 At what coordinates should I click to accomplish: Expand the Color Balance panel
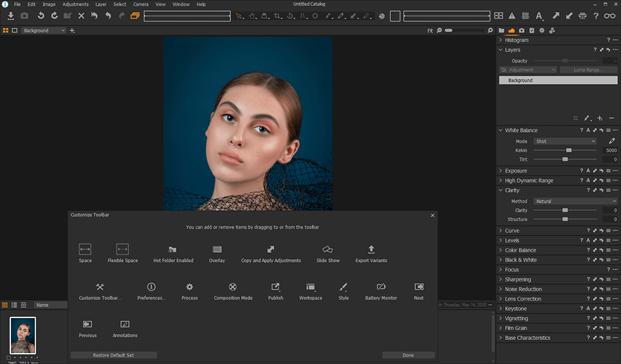(x=501, y=250)
